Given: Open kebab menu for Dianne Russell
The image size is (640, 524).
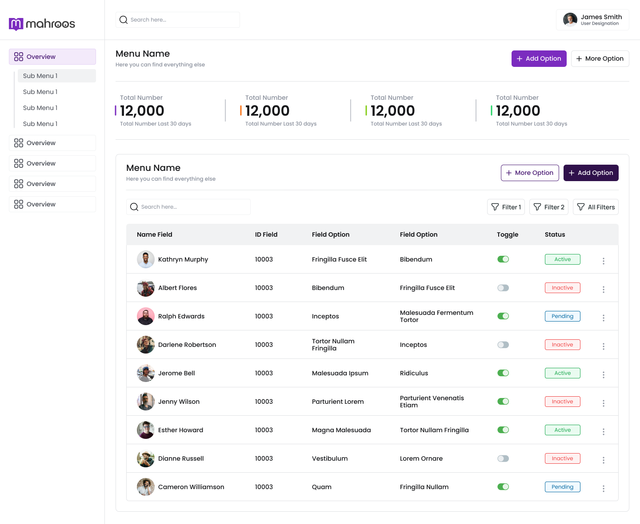Looking at the screenshot, I should [x=603, y=460].
